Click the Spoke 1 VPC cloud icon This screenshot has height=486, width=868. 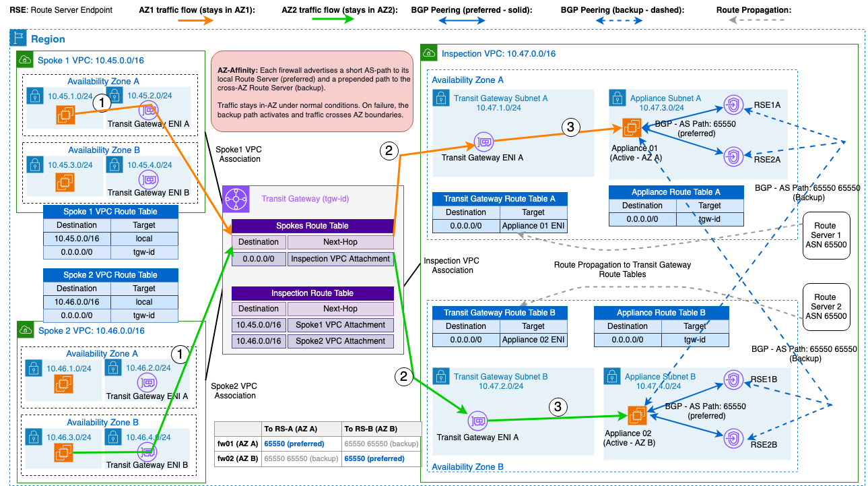coord(25,60)
